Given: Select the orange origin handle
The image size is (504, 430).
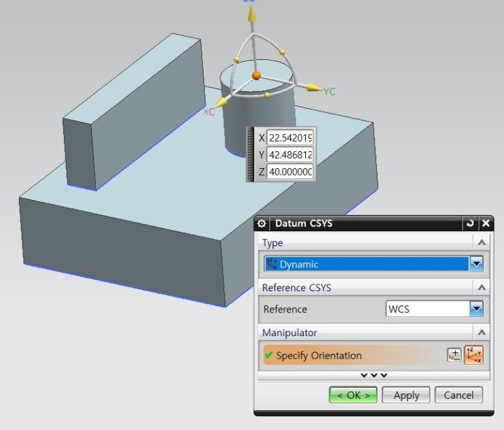Looking at the screenshot, I should pos(256,76).
